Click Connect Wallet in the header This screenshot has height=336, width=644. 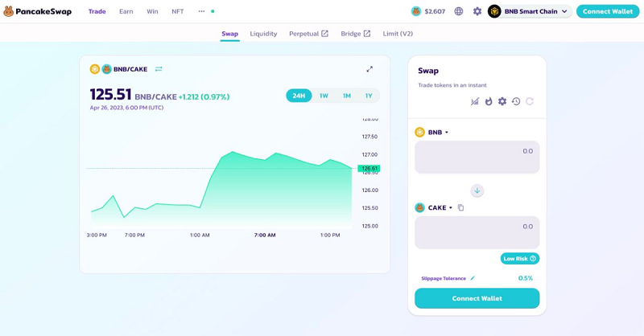[x=607, y=11]
